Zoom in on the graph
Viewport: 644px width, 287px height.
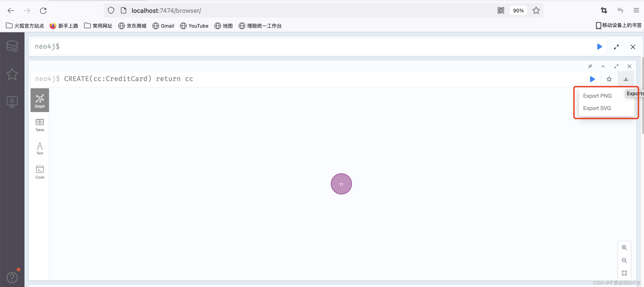click(x=624, y=247)
